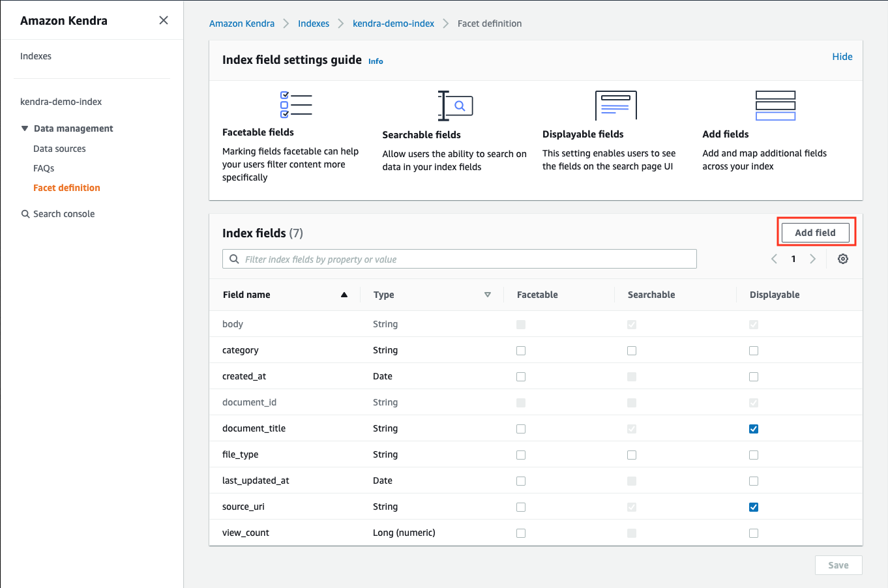Click page number 1 in pagination
888x588 pixels.
793,259
